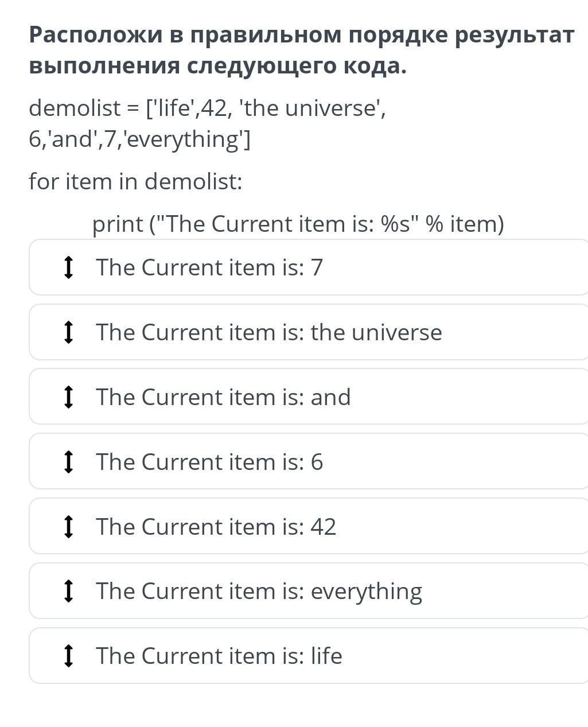Select the row 'The Current item is: 42'

pos(309,527)
